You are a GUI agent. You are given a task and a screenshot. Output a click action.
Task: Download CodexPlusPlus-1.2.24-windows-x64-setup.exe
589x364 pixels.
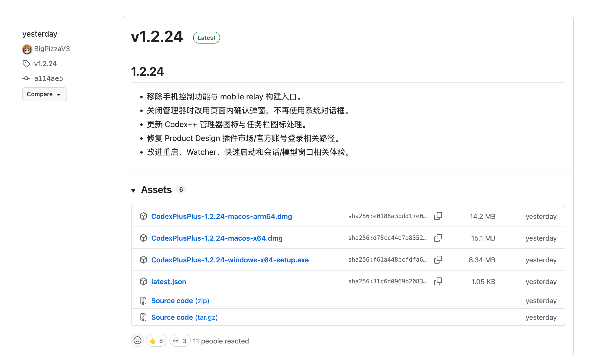click(230, 260)
